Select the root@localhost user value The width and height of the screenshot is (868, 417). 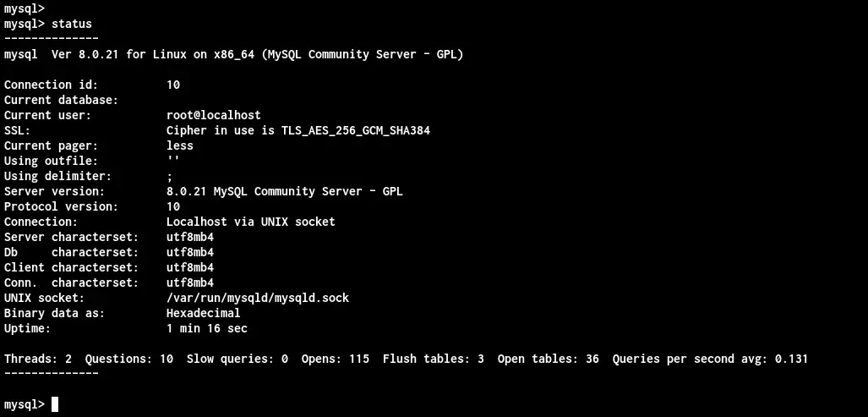coord(214,115)
